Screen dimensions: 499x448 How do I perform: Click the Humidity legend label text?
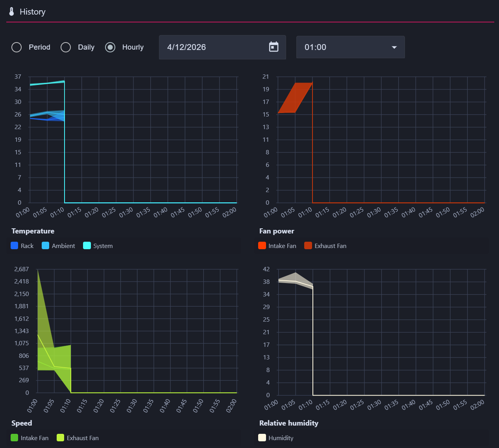click(281, 438)
